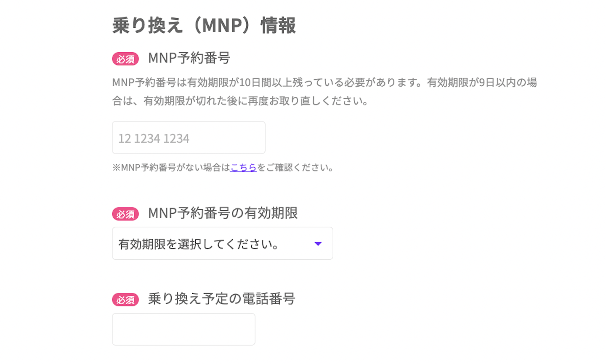Select the MNP予約番号 input showing 12 1234 1234
Screen dimensions: 606x364
(188, 137)
